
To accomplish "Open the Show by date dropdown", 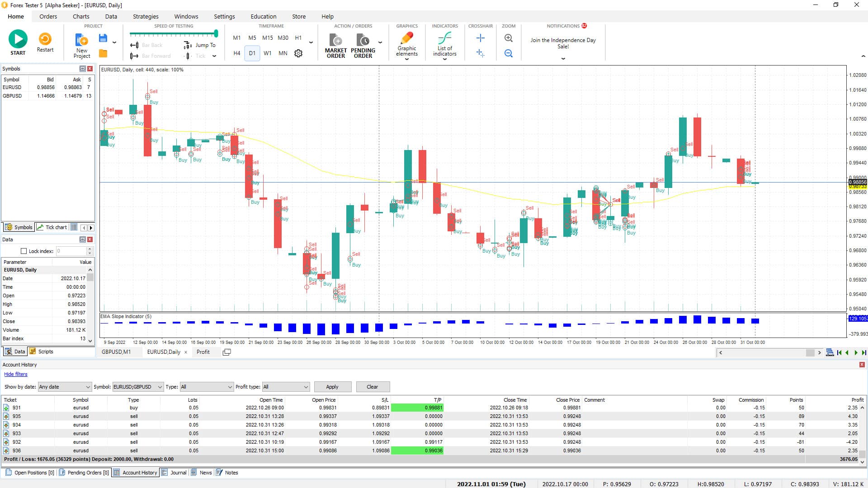I will tap(64, 387).
